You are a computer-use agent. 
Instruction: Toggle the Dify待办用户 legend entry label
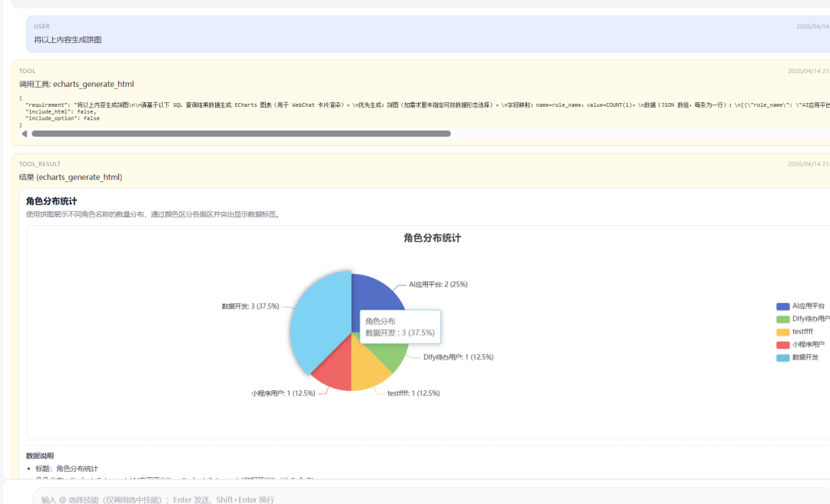pyautogui.click(x=811, y=319)
